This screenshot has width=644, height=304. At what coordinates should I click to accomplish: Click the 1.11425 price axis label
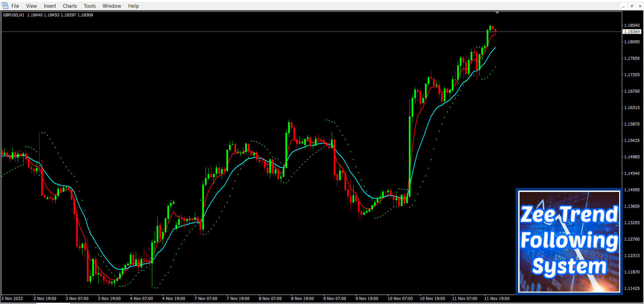[x=632, y=289]
